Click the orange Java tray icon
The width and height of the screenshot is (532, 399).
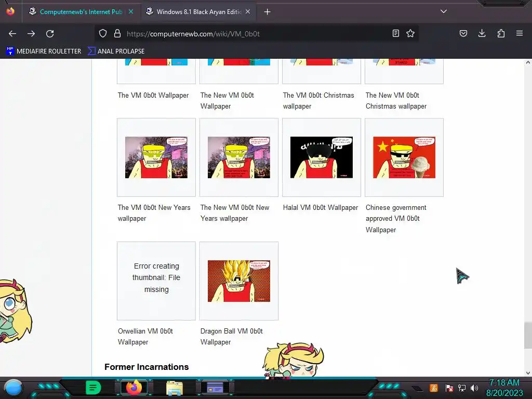(434, 388)
